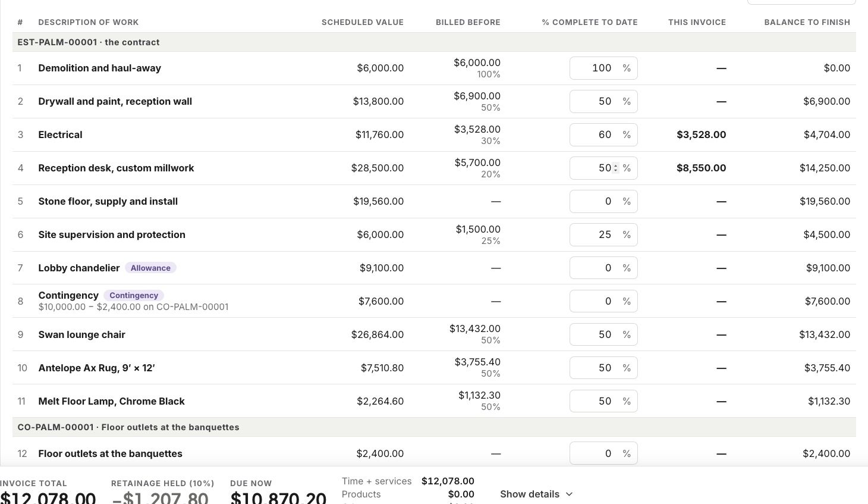Edit percent complete for Melt Floor Lamp
This screenshot has width=868, height=504.
603,401
